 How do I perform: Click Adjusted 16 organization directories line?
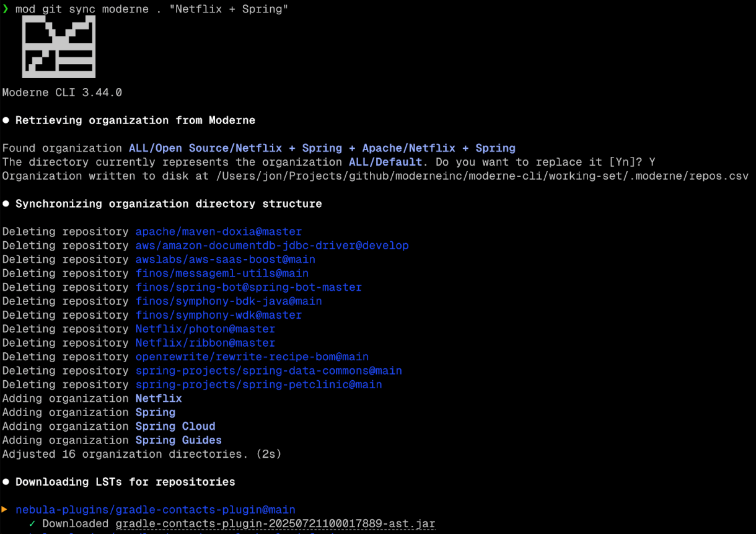pyautogui.click(x=142, y=454)
